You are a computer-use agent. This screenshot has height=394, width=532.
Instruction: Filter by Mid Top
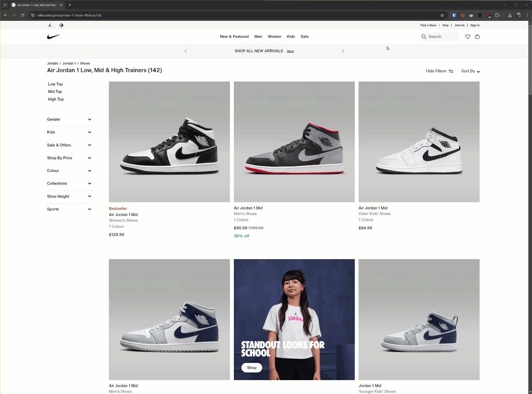(x=55, y=92)
